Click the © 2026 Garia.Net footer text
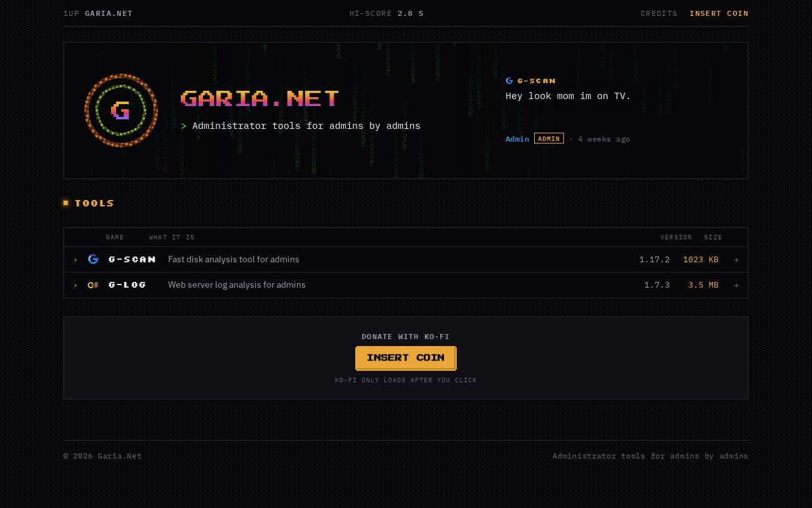The height and width of the screenshot is (508, 812). (103, 456)
